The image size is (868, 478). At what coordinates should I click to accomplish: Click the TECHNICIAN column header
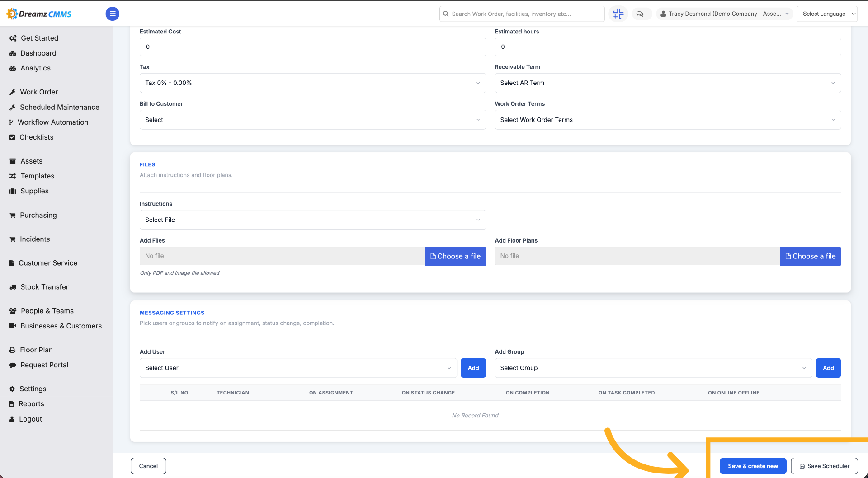(233, 393)
